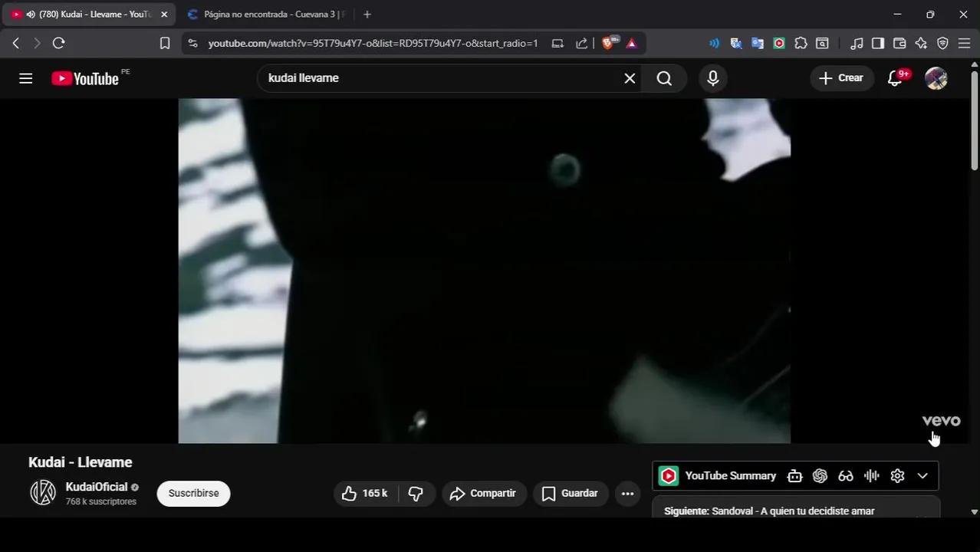Open the Crear menu

point(841,78)
